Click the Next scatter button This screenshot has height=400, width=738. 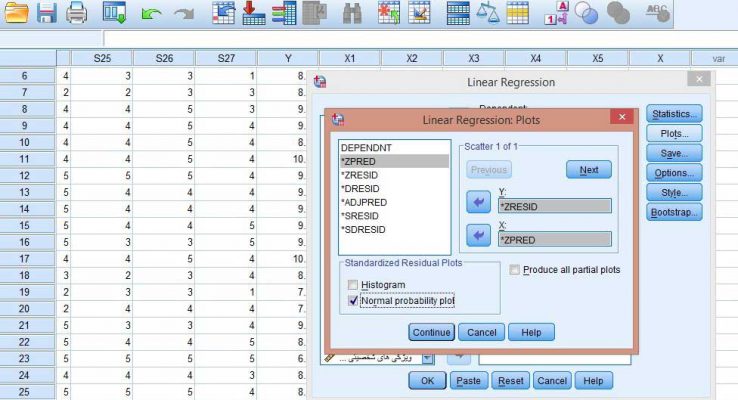589,169
